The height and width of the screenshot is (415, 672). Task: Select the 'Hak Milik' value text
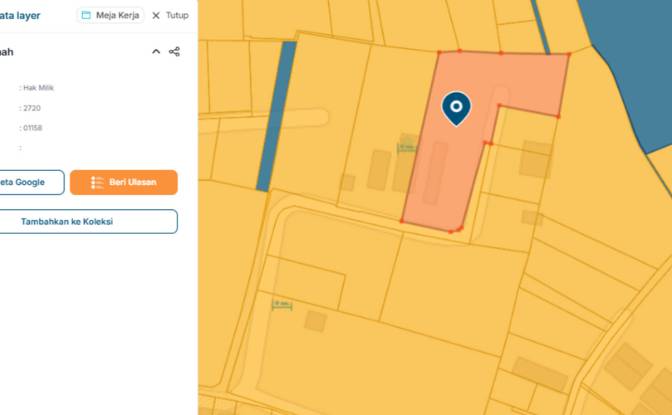coord(39,88)
